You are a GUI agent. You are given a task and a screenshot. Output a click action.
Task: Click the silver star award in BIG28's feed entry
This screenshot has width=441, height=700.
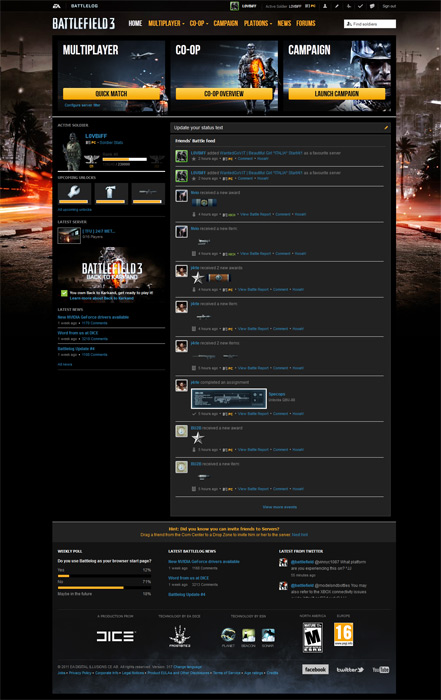[198, 438]
